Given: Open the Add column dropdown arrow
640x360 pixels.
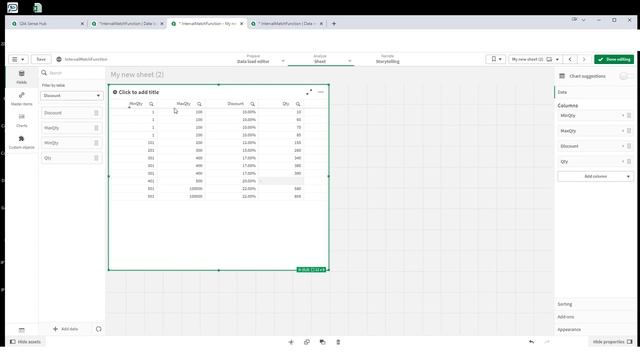Looking at the screenshot, I should (x=628, y=177).
